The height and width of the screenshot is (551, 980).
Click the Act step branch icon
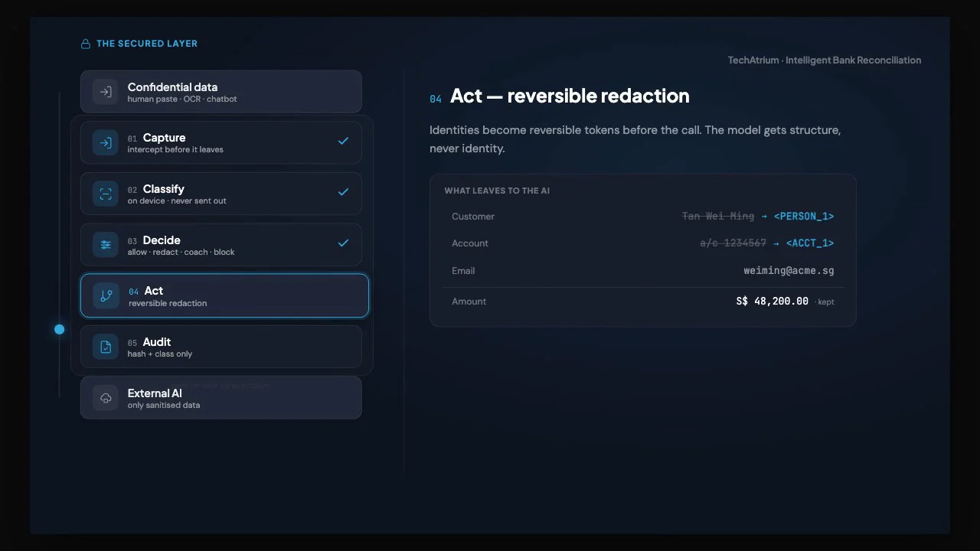tap(106, 295)
